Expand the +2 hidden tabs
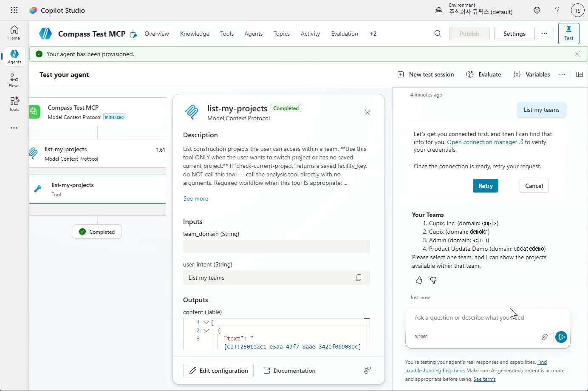 pos(373,34)
